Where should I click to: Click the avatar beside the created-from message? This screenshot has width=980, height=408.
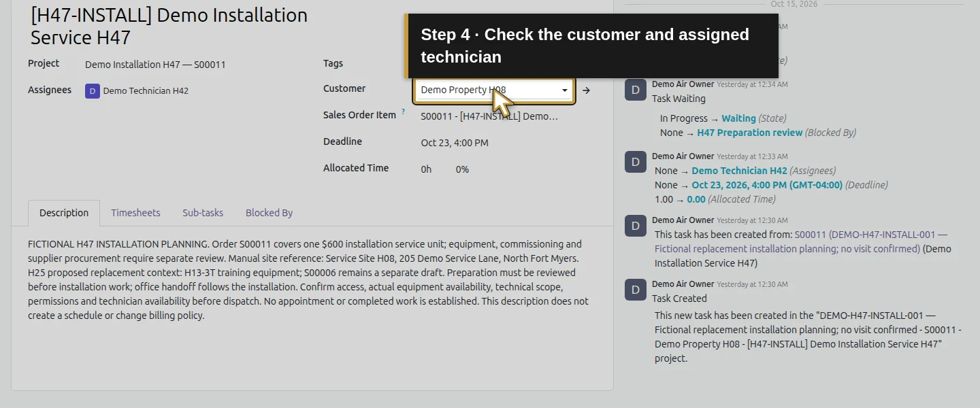(x=635, y=226)
